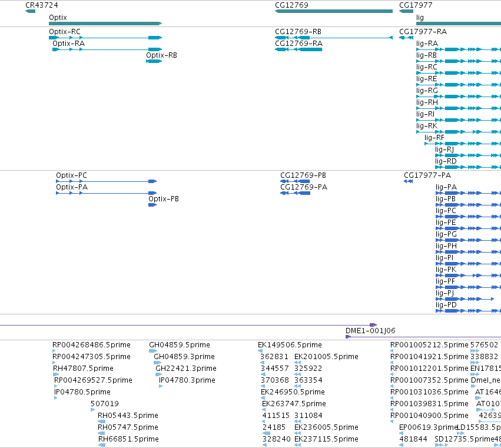Viewport: 501px width, 448px height.
Task: Select protein CG12769-PA
Action: 295,193
